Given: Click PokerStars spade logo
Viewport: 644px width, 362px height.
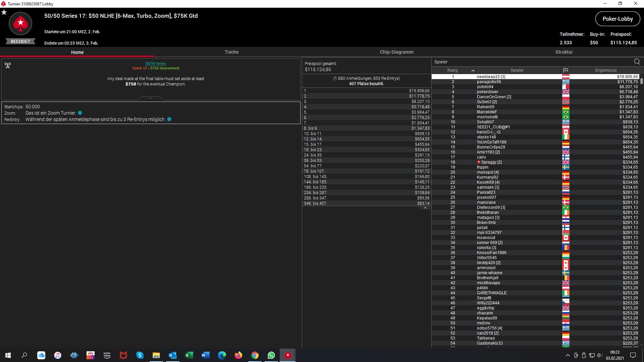Looking at the screenshot, I should [20, 23].
